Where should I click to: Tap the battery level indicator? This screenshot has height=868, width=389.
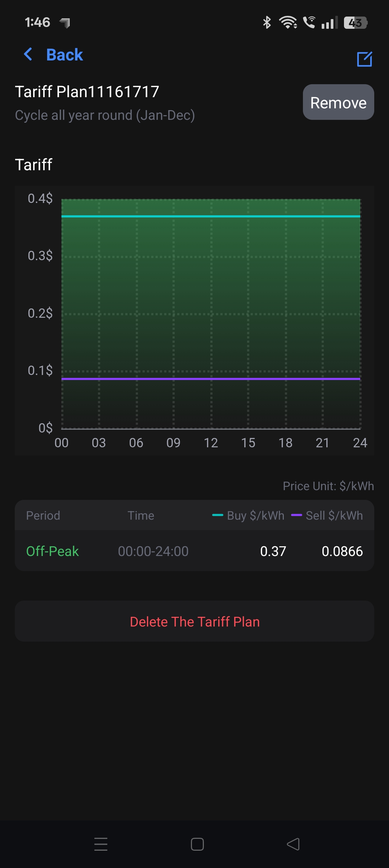coord(355,23)
